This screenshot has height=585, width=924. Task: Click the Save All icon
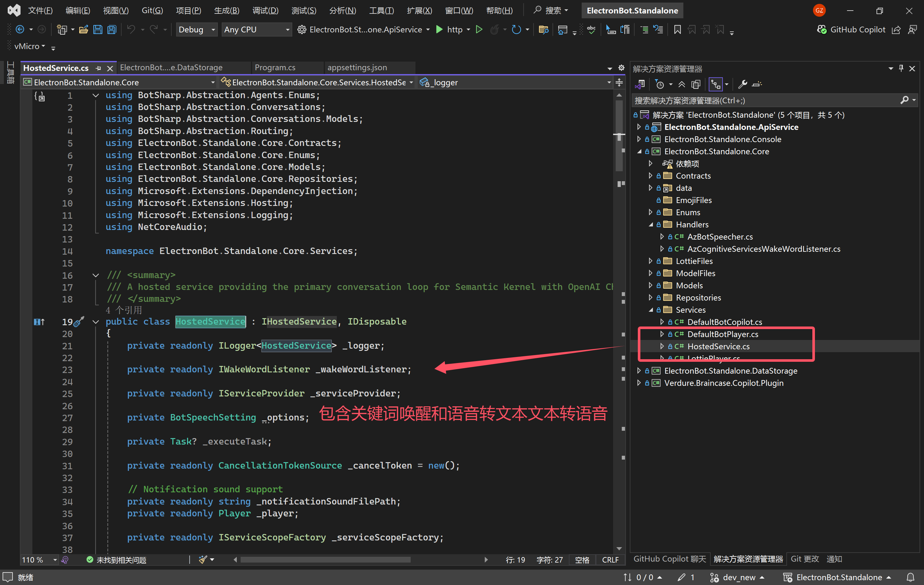tap(112, 30)
